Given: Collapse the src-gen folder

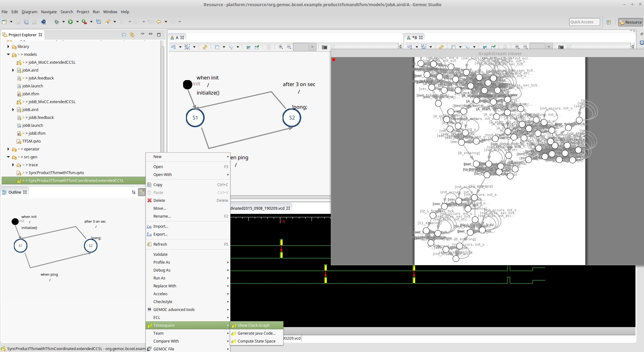Looking at the screenshot, I should pos(8,157).
